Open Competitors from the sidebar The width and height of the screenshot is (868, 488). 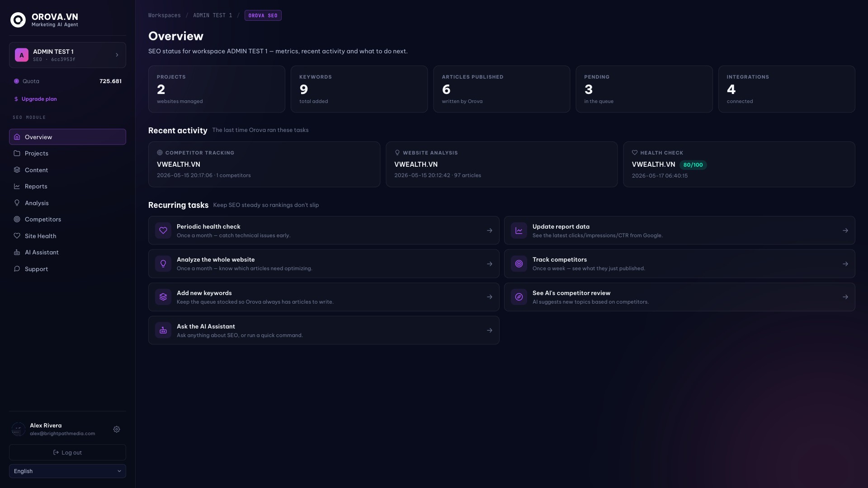[67, 219]
